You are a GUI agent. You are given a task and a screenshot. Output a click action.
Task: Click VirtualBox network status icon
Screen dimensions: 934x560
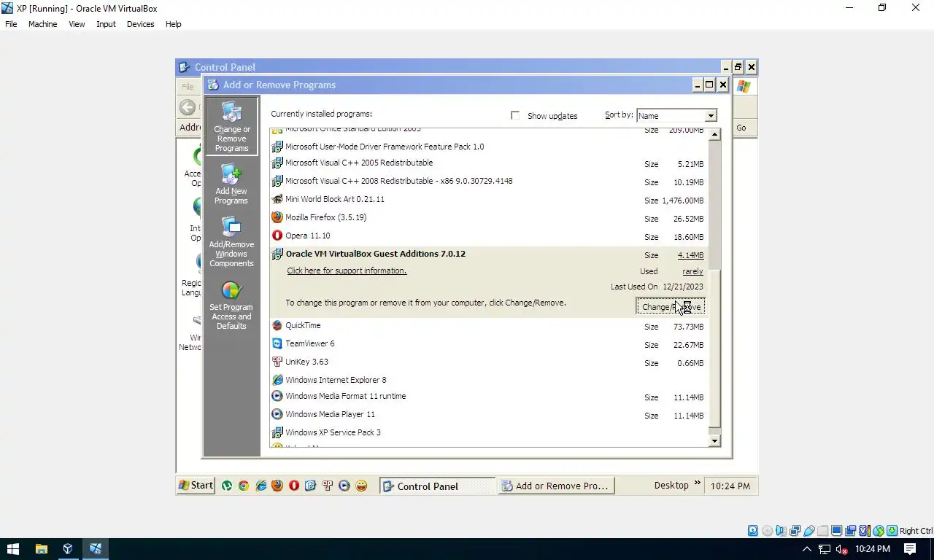coord(795,531)
